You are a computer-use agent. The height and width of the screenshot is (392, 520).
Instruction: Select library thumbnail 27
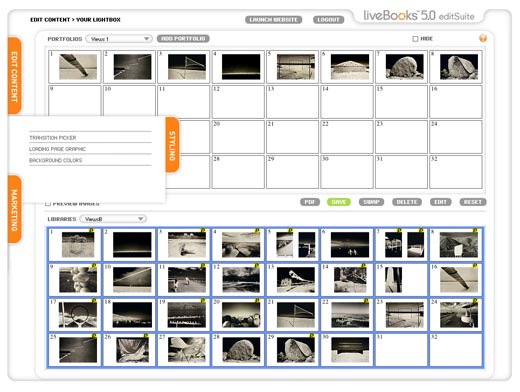coord(187,350)
